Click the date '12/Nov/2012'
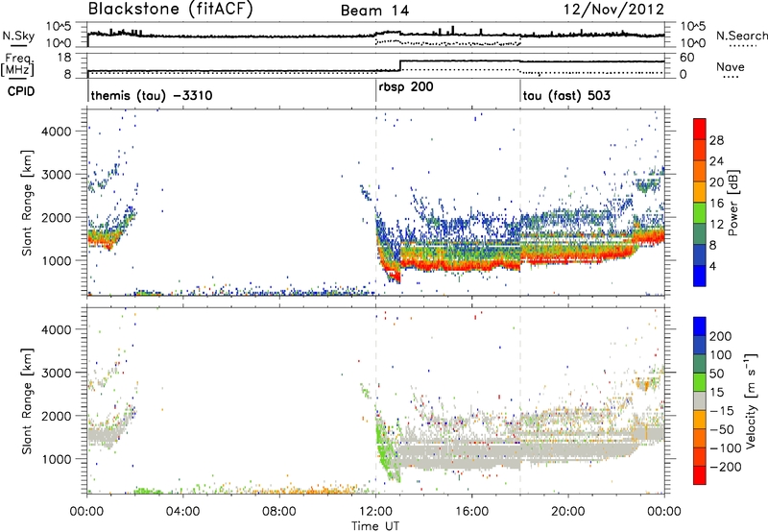Viewport: 768px width, 532px height. click(x=613, y=10)
